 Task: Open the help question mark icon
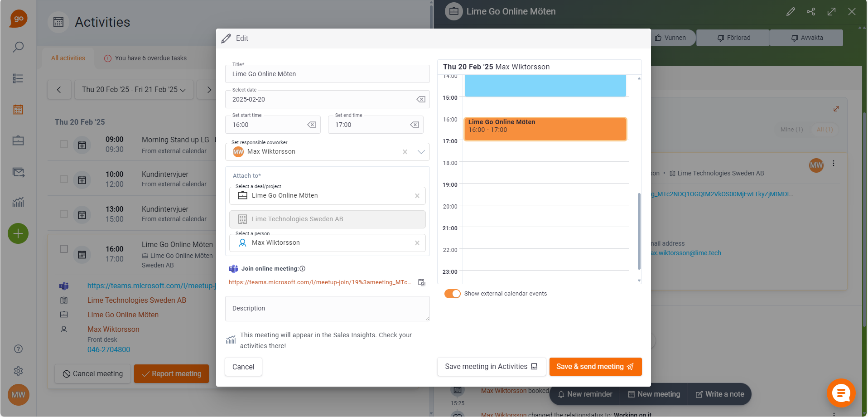(x=18, y=349)
